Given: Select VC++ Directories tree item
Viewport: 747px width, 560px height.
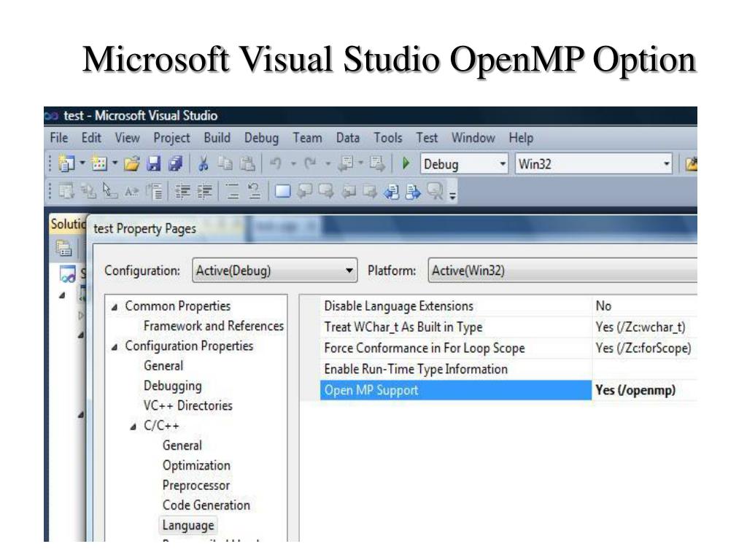Looking at the screenshot, I should [187, 405].
